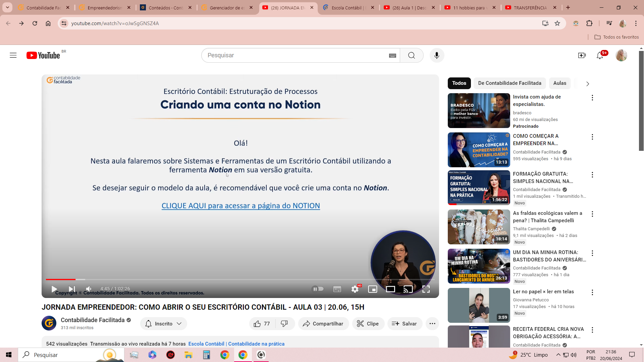Image resolution: width=644 pixels, height=362 pixels.
Task: Open Chrome extensions puzzle icon
Action: tap(589, 23)
